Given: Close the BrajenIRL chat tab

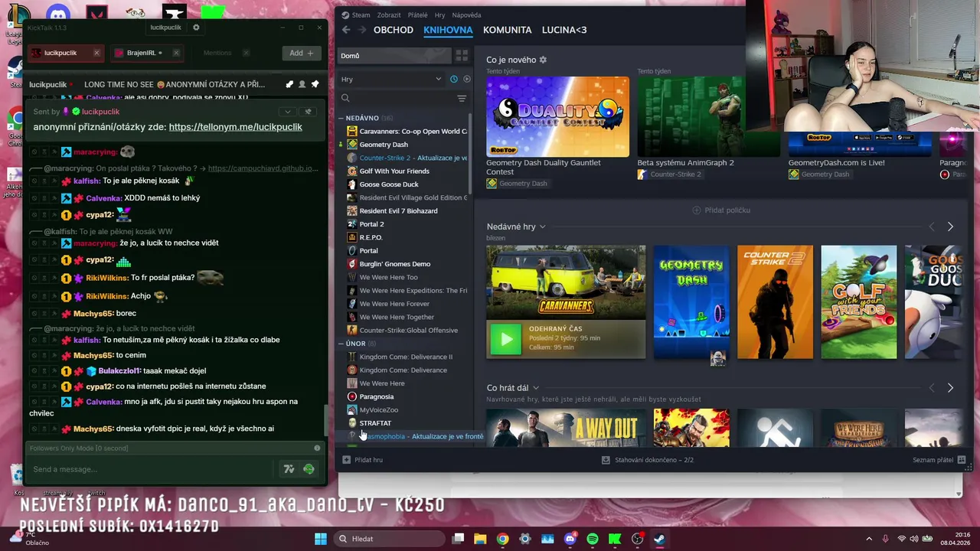Looking at the screenshot, I should 176,53.
